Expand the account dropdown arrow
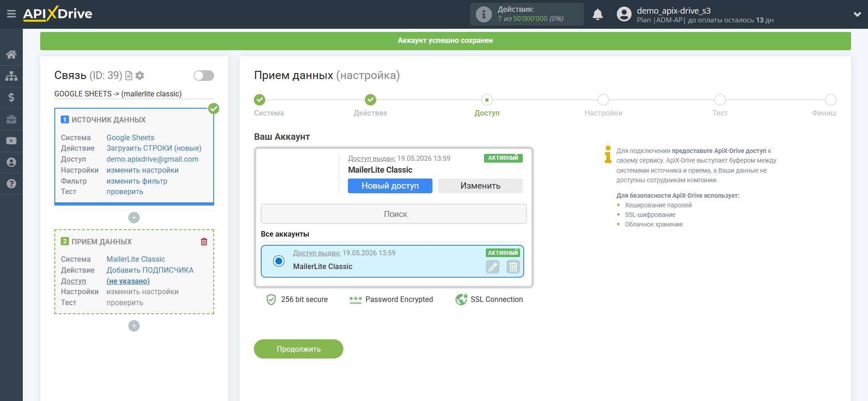 (857, 15)
